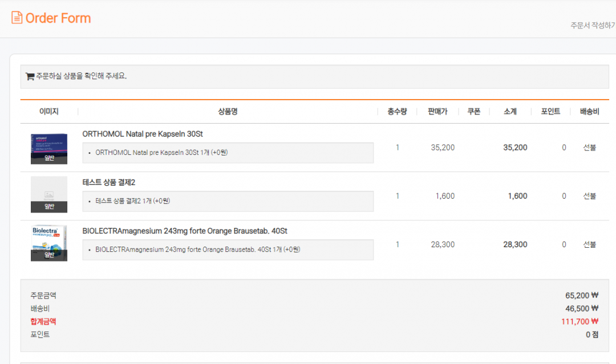Click the 상품명 column header
This screenshot has width=616, height=364.
click(228, 112)
